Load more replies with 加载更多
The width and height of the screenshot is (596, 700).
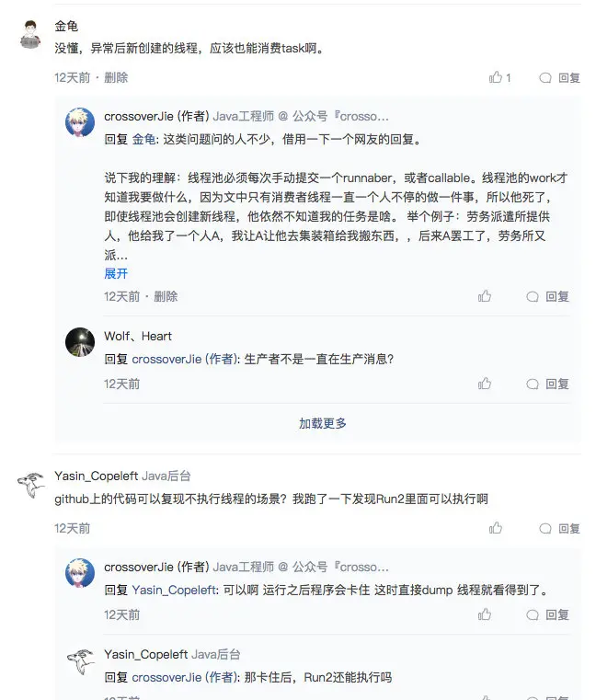coord(322,423)
